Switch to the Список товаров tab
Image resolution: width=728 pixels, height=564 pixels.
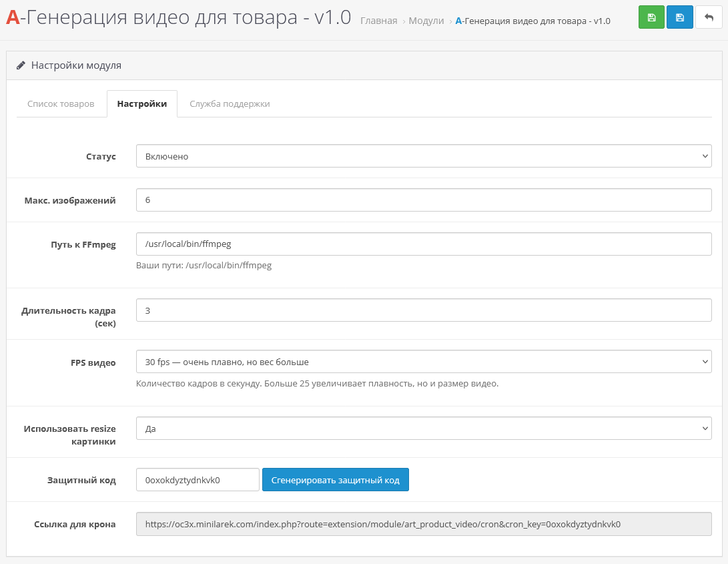tap(61, 104)
